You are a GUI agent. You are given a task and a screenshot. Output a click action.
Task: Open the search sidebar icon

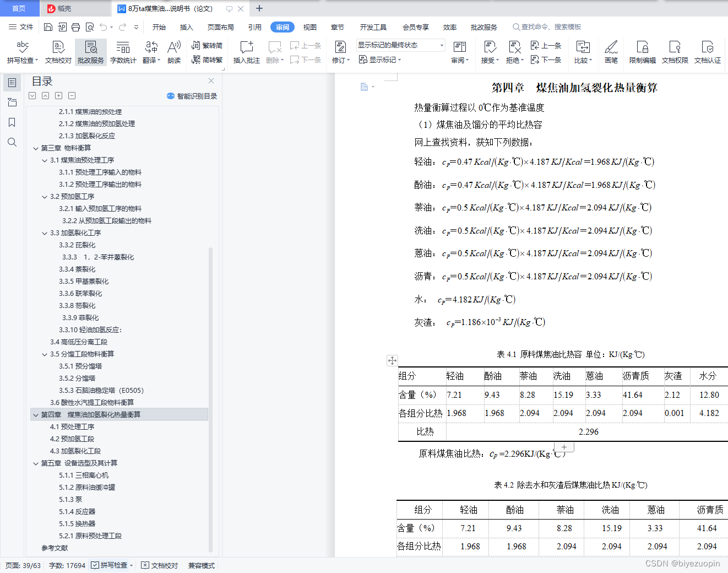point(12,142)
